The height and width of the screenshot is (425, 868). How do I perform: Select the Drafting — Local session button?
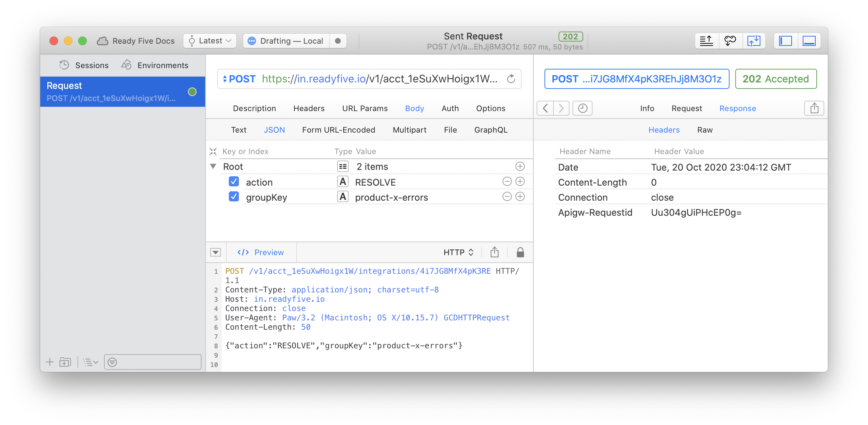(x=286, y=41)
